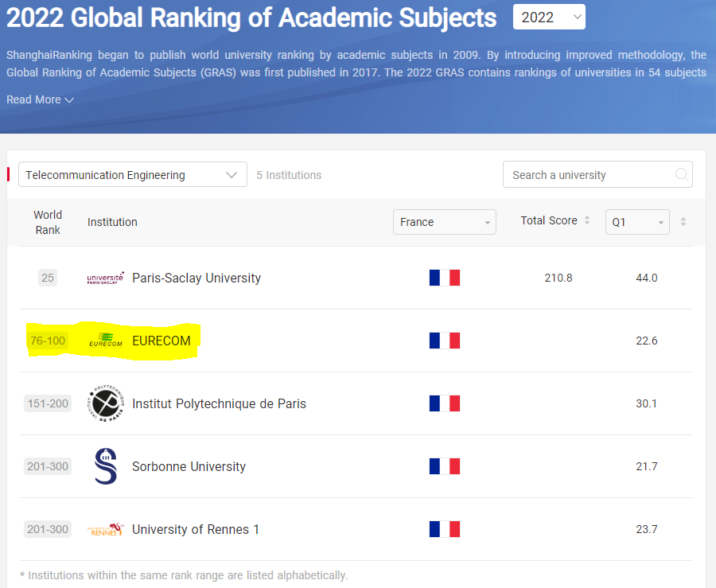Click rank badge 25
The image size is (716, 588).
tap(48, 278)
